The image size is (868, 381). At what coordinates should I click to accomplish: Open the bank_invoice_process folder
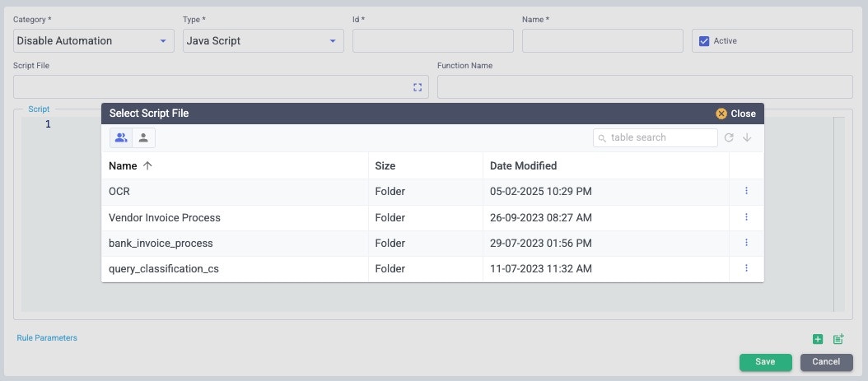[x=161, y=244]
